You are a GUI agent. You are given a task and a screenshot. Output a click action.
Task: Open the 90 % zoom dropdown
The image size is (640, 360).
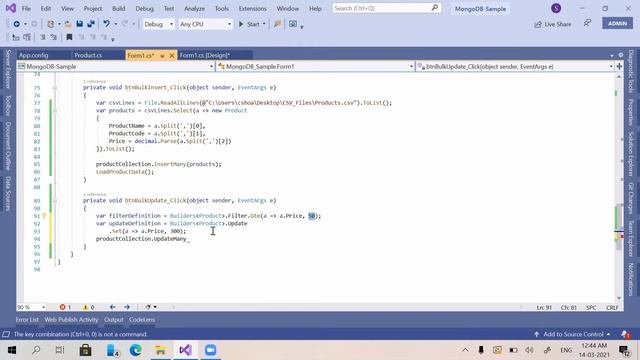(x=31, y=307)
